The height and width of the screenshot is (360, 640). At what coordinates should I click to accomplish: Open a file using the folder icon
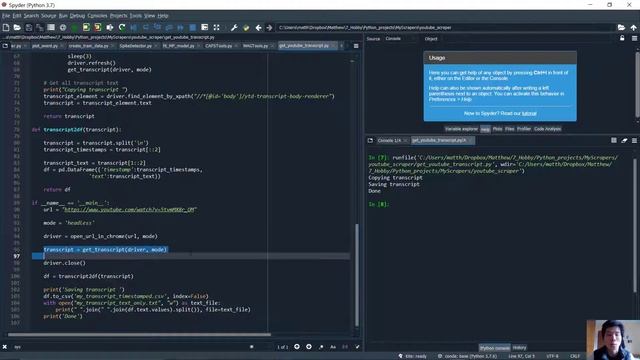(17, 27)
